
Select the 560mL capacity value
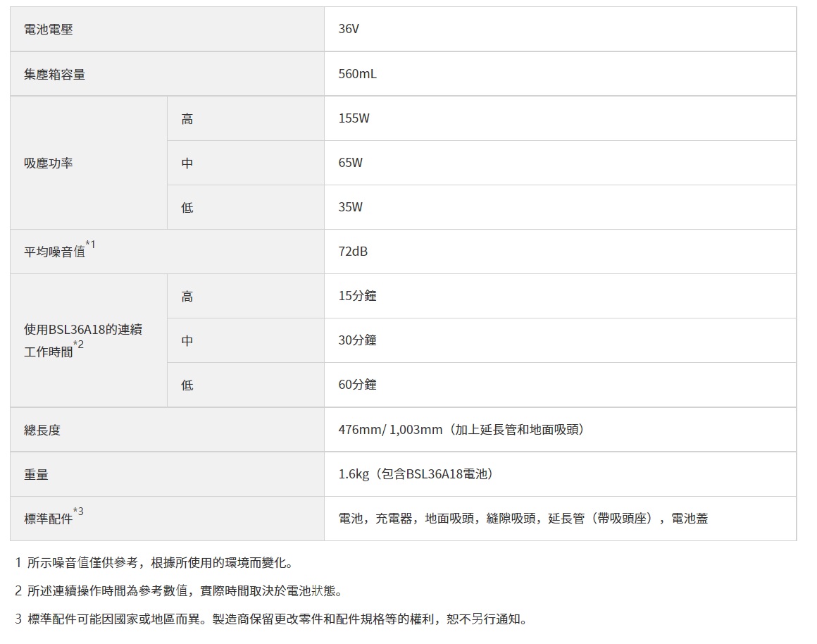[357, 74]
